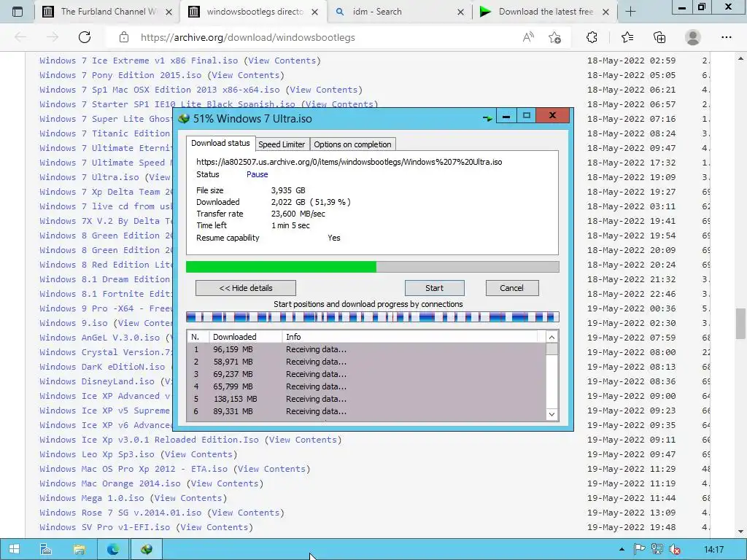
Task: Open a new browser tab
Action: (x=630, y=12)
